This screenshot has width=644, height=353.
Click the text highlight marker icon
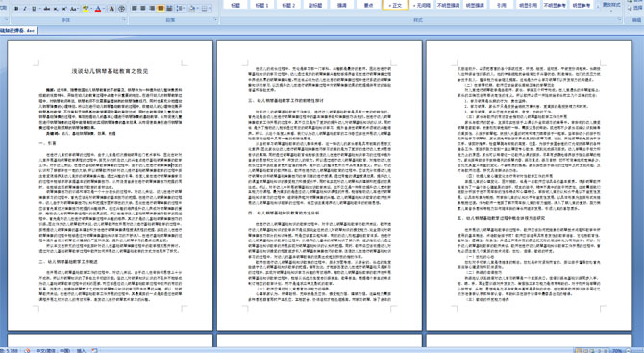(x=86, y=9)
